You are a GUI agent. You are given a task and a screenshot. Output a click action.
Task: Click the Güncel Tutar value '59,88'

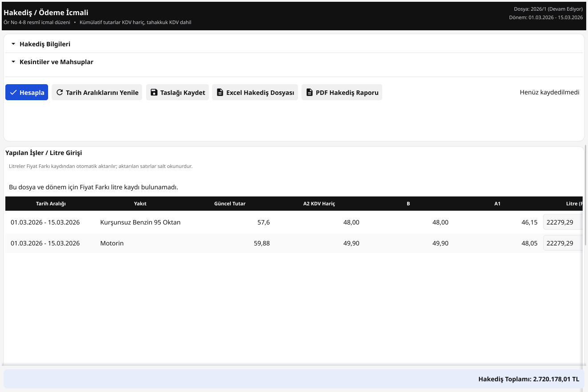(262, 243)
